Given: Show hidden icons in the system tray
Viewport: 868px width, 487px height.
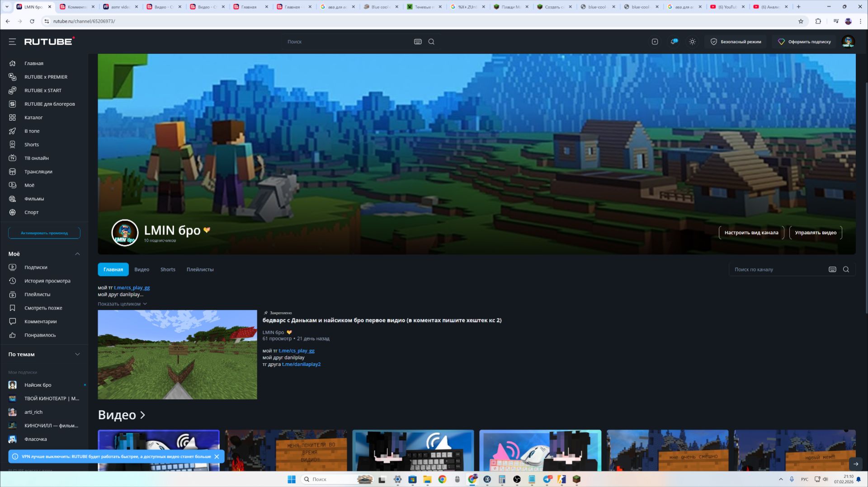Looking at the screenshot, I should tap(781, 479).
